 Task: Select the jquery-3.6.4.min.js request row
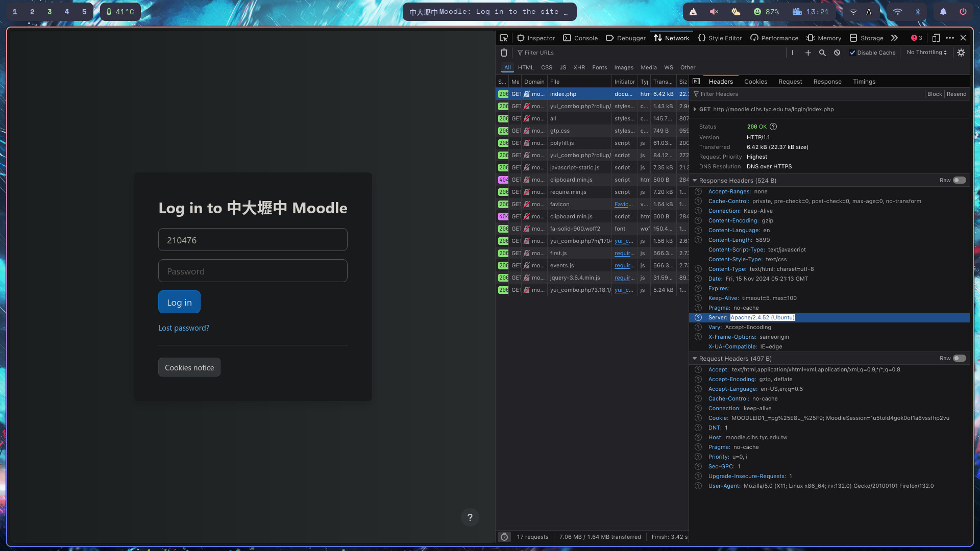(592, 278)
